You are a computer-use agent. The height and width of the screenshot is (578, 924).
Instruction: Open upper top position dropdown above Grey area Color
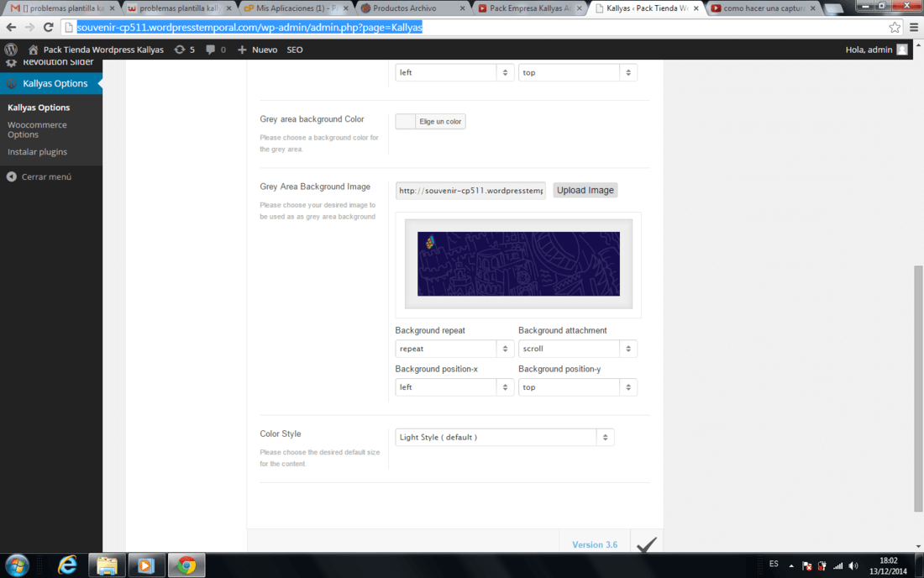pyautogui.click(x=578, y=72)
